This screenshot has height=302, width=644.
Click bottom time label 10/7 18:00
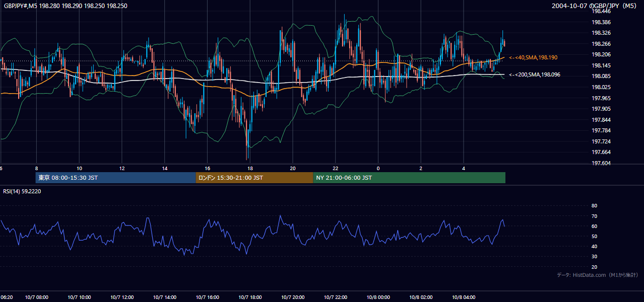pyautogui.click(x=250, y=297)
